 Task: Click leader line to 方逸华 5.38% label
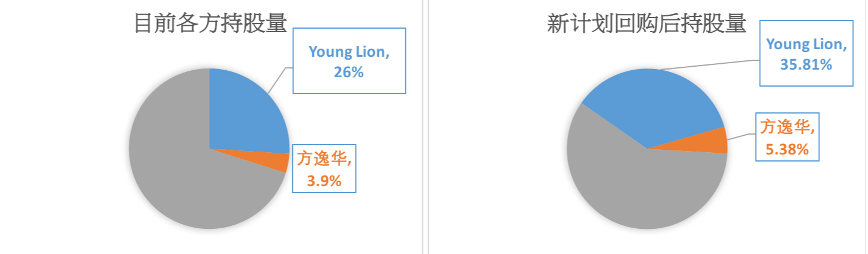click(741, 136)
